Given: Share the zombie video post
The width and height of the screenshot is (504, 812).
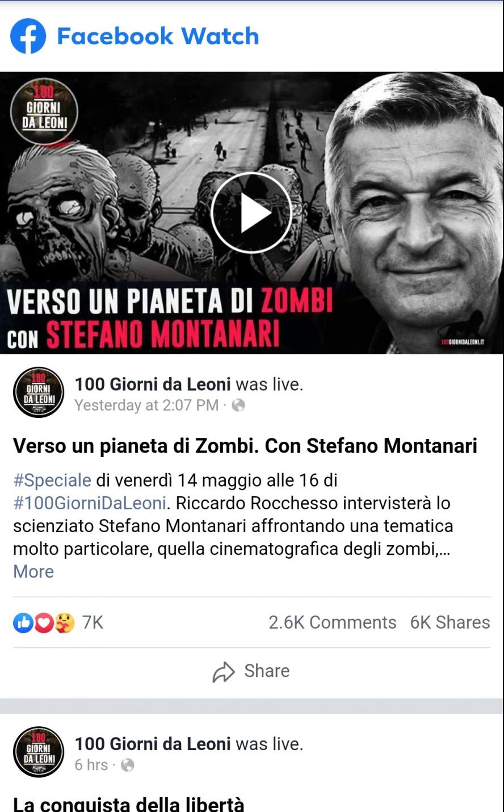Looking at the screenshot, I should tap(251, 671).
